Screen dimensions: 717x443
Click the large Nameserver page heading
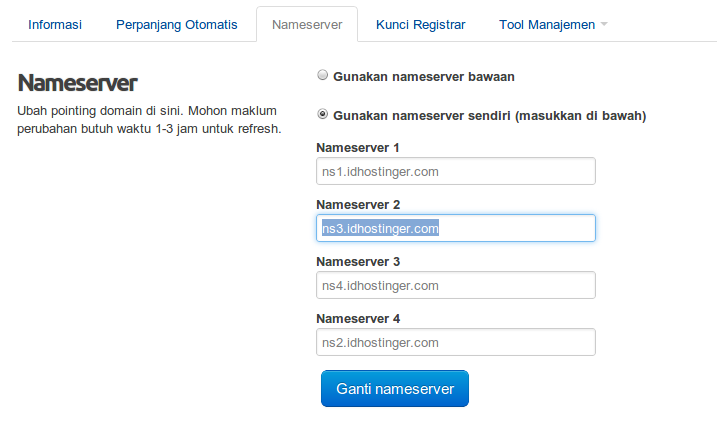point(77,83)
